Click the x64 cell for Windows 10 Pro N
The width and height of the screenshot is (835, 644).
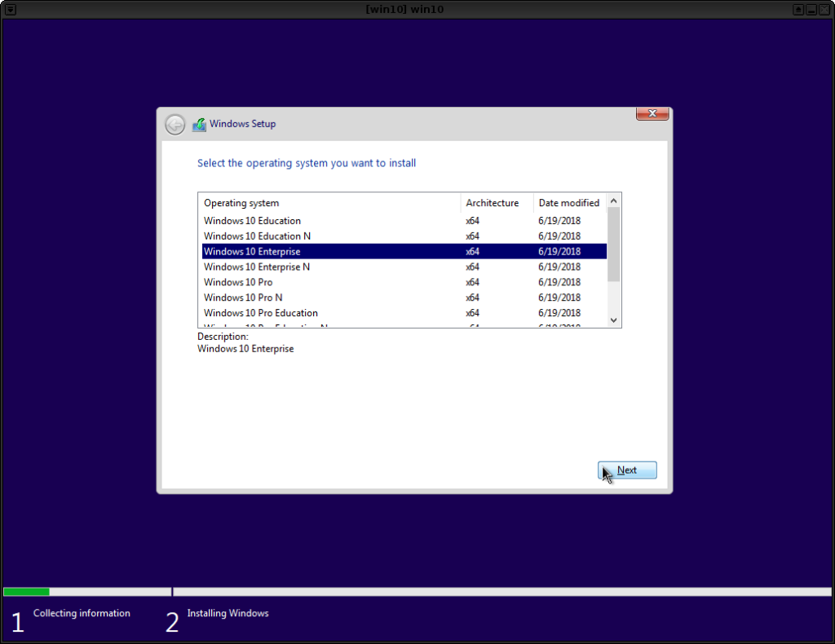[x=472, y=298]
